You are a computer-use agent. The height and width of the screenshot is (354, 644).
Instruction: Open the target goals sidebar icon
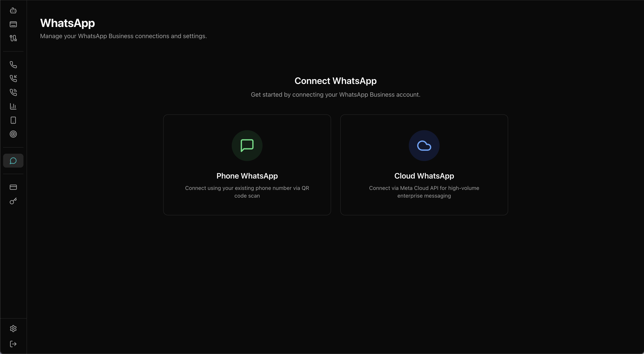(13, 134)
